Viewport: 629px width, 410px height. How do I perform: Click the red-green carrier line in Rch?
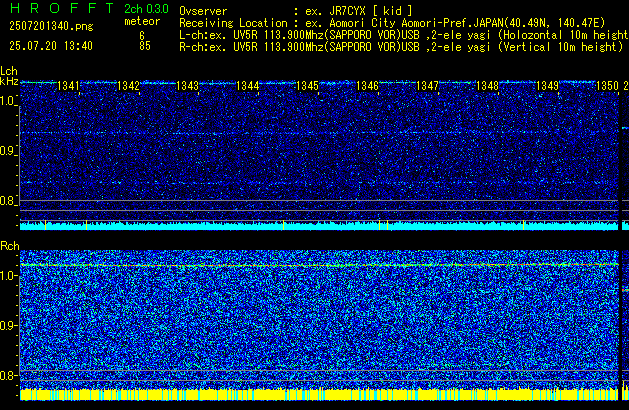point(319,265)
